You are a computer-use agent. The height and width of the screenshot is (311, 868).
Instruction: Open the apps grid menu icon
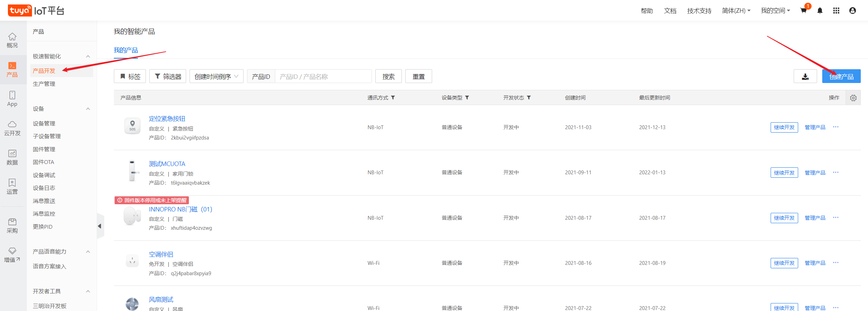tap(836, 11)
